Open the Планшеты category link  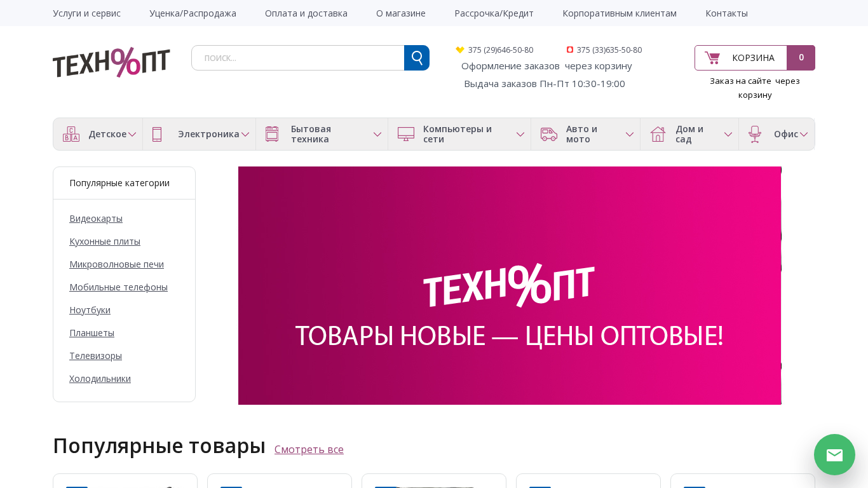pyautogui.click(x=92, y=333)
